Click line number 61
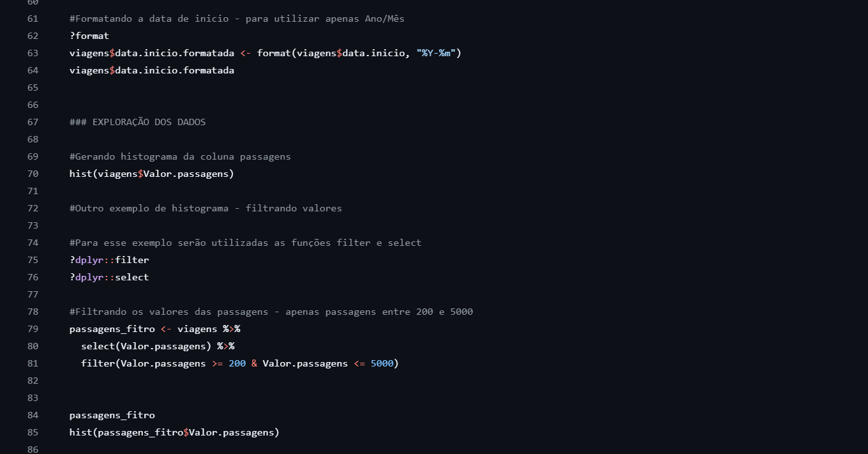This screenshot has width=868, height=454. pyautogui.click(x=33, y=19)
